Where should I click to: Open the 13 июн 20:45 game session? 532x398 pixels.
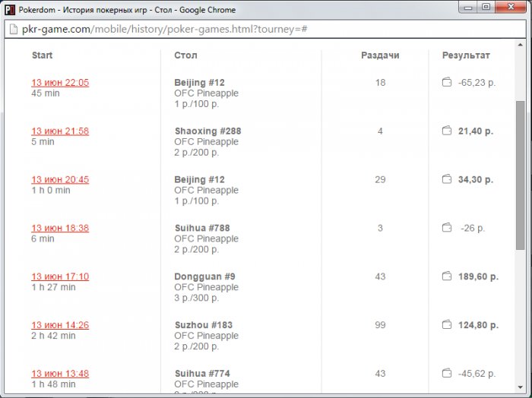(60, 180)
